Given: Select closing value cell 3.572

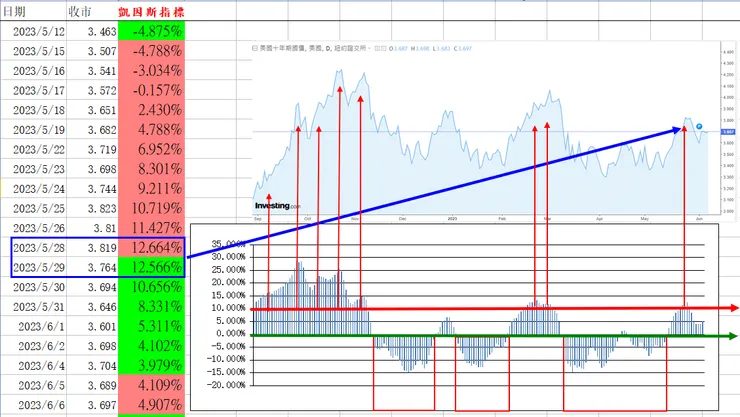Looking at the screenshot, I should click(92, 90).
